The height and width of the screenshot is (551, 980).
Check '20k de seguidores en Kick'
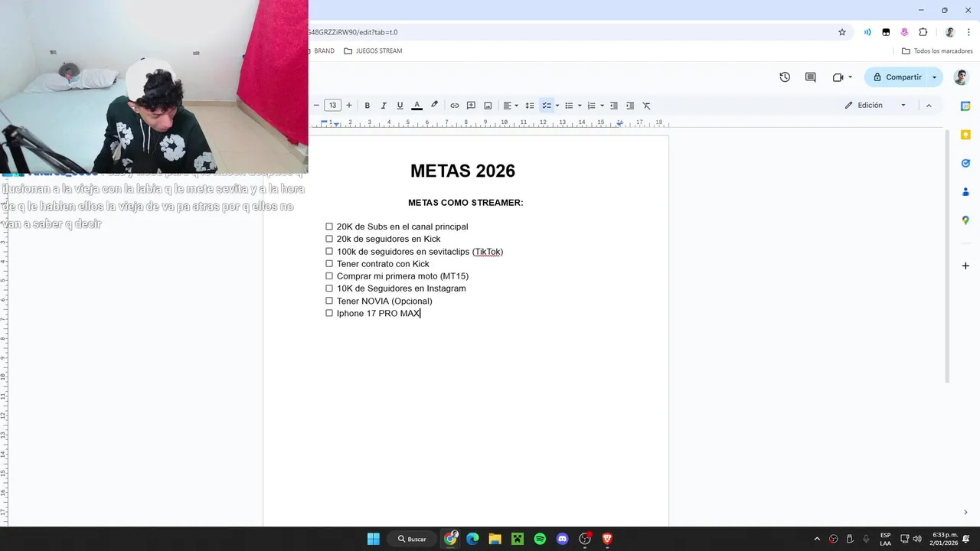pyautogui.click(x=329, y=239)
